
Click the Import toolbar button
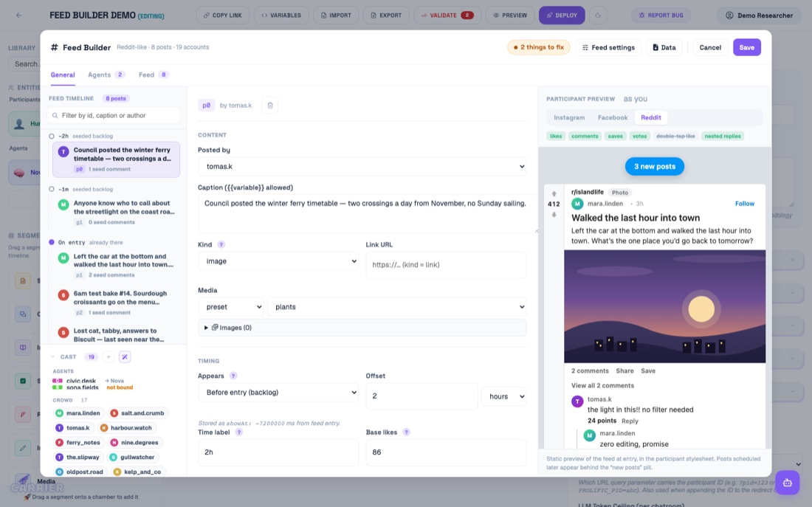(x=336, y=15)
